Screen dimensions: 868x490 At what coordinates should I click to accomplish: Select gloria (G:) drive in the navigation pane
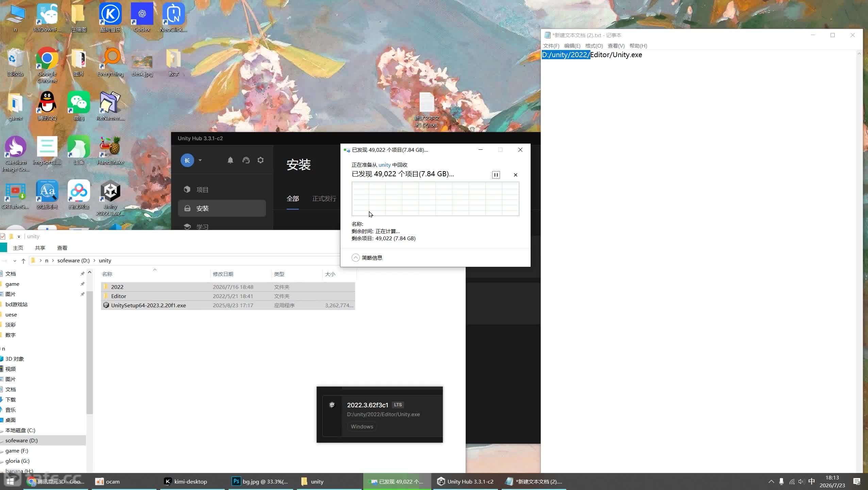(17, 461)
